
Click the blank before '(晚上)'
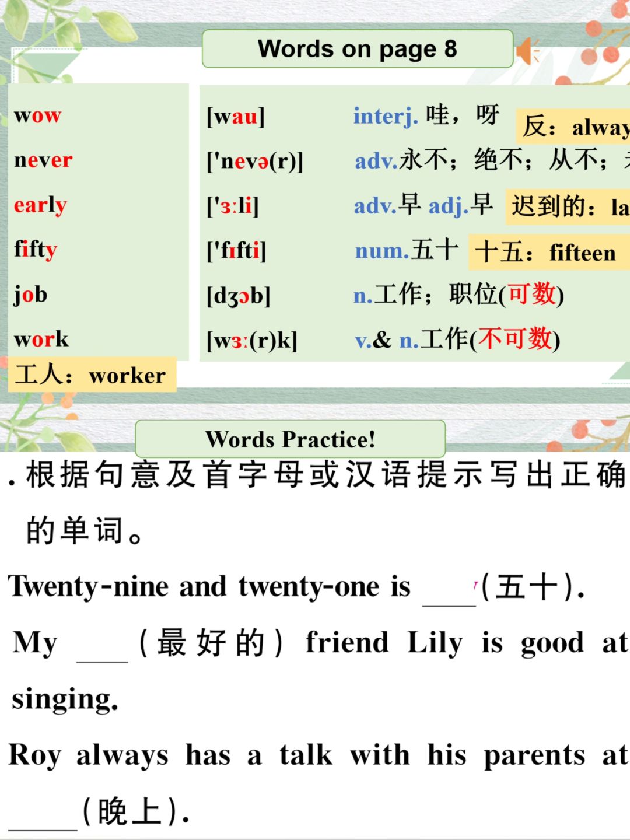coord(43,820)
